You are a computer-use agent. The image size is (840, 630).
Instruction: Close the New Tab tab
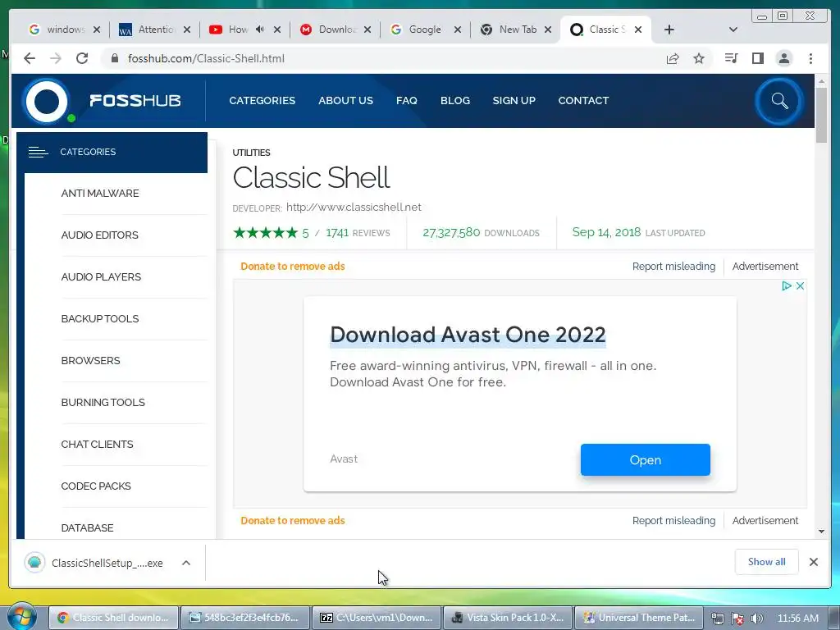pyautogui.click(x=548, y=30)
